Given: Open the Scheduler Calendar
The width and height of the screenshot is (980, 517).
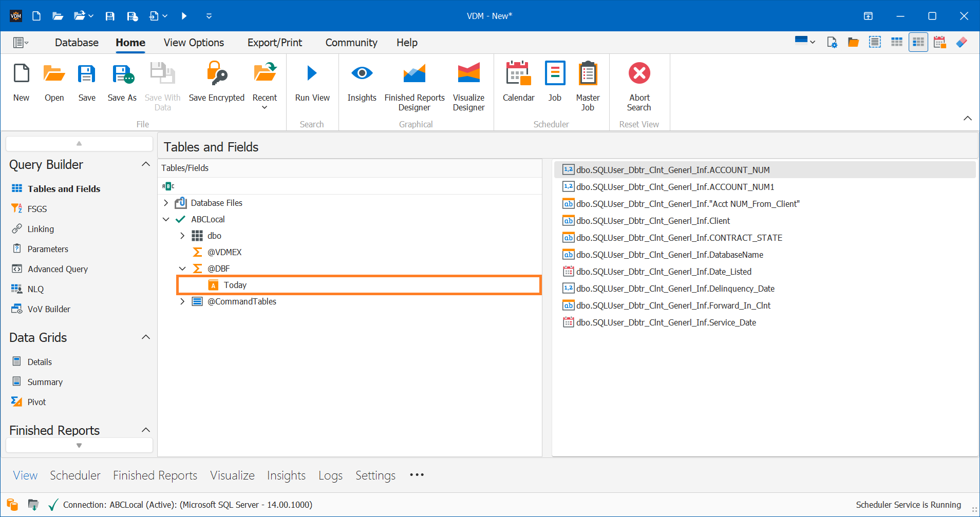Looking at the screenshot, I should (518, 74).
